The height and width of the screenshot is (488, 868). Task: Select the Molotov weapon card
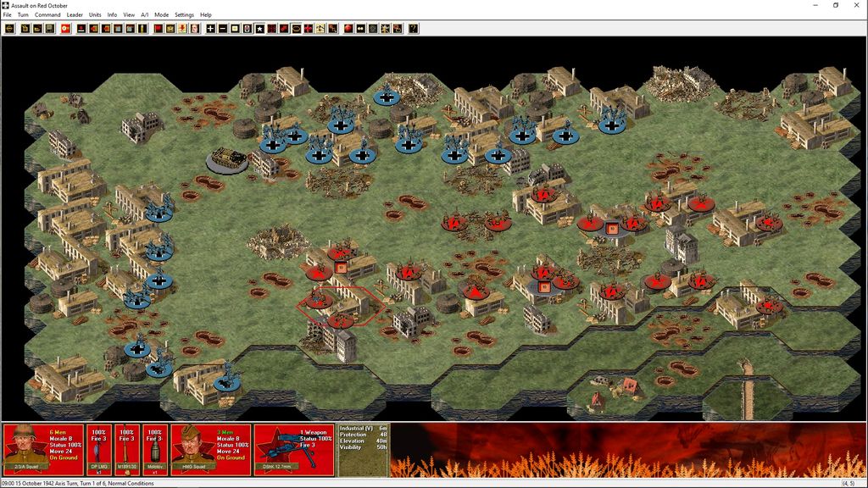pos(155,450)
